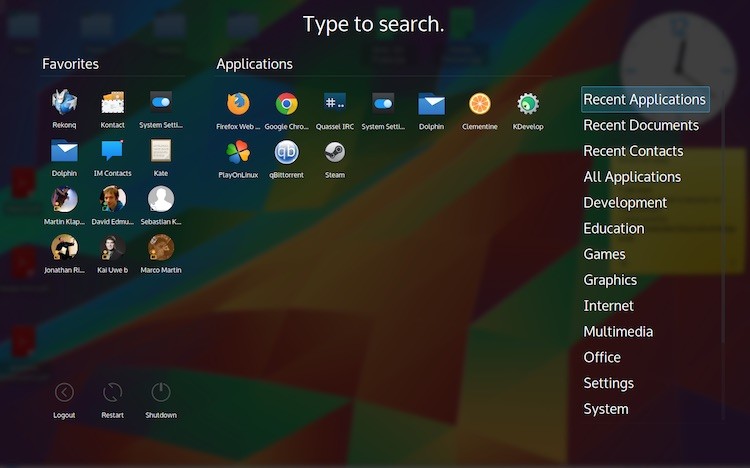The image size is (750, 468).
Task: Launch Google Chrome
Action: tap(287, 111)
